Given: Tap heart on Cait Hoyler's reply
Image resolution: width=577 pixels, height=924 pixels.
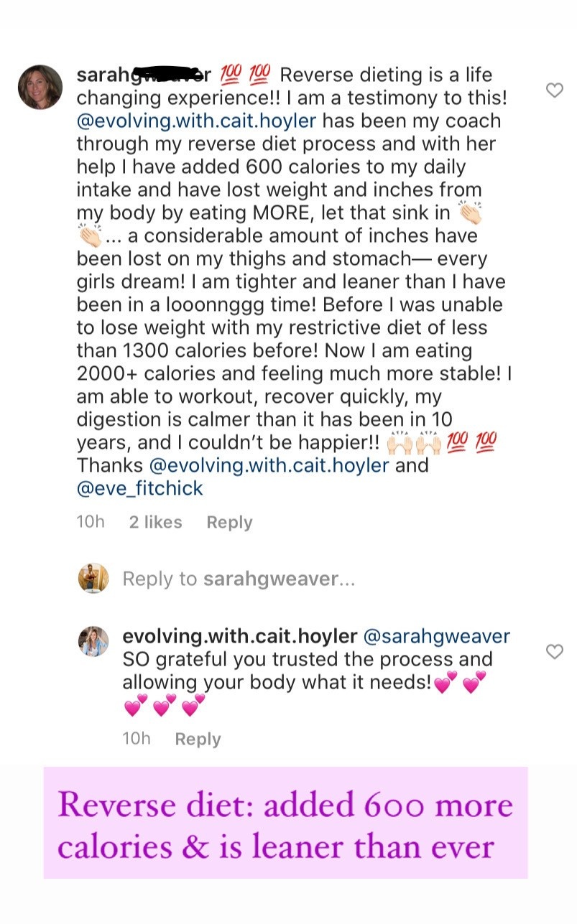Looking at the screenshot, I should tap(554, 652).
